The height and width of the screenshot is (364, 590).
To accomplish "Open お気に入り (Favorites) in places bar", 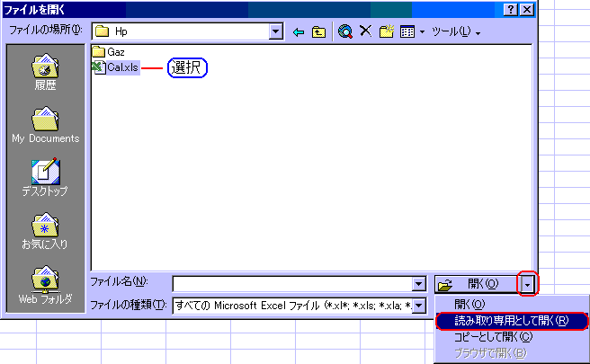I will 45,232.
